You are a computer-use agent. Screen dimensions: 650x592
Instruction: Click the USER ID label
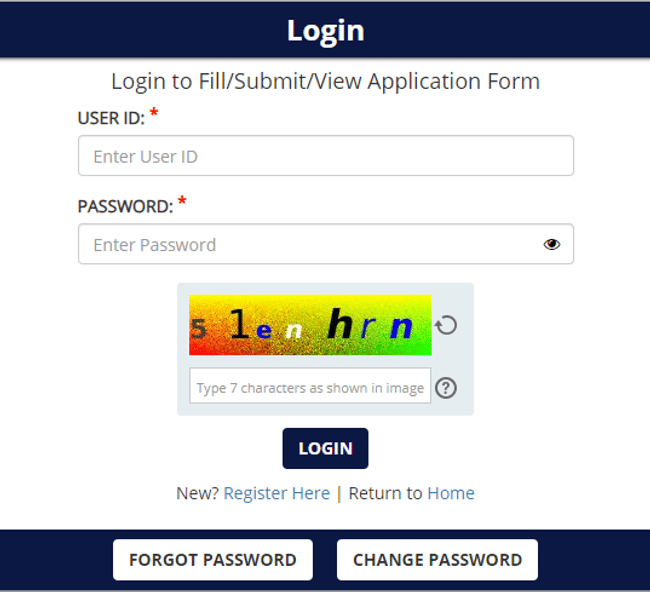pyautogui.click(x=111, y=118)
